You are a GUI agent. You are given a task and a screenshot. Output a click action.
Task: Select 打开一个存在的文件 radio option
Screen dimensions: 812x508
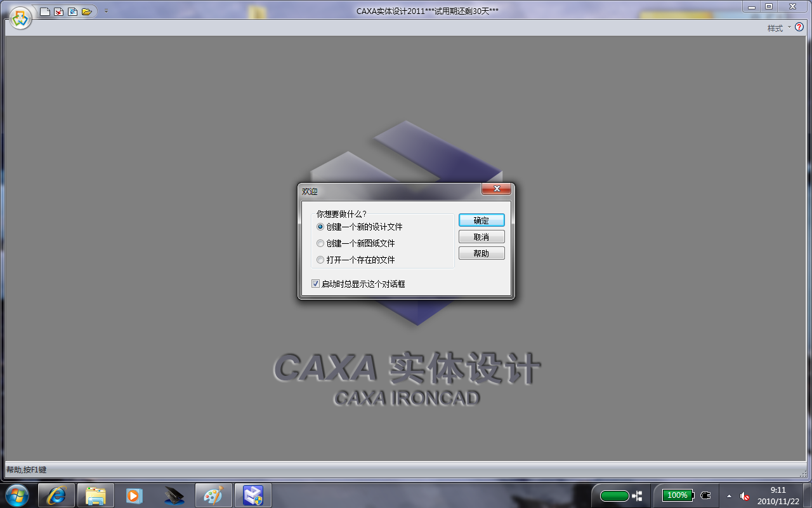pyautogui.click(x=356, y=260)
